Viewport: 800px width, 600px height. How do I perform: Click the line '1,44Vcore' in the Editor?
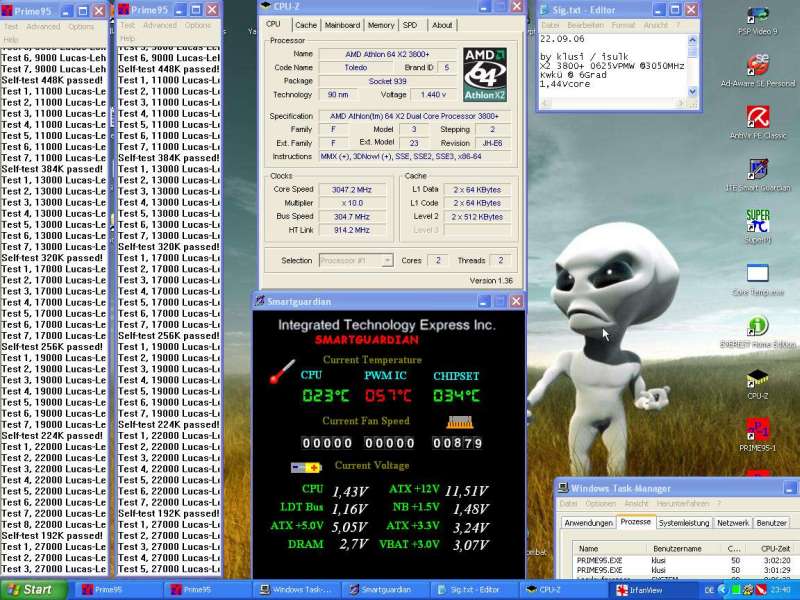(x=565, y=84)
